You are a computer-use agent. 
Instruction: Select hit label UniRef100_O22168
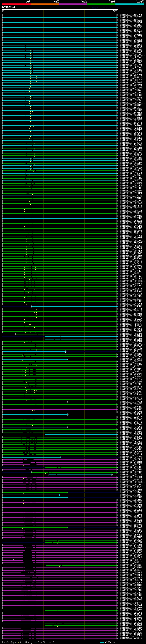pyautogui.click(x=131, y=45)
